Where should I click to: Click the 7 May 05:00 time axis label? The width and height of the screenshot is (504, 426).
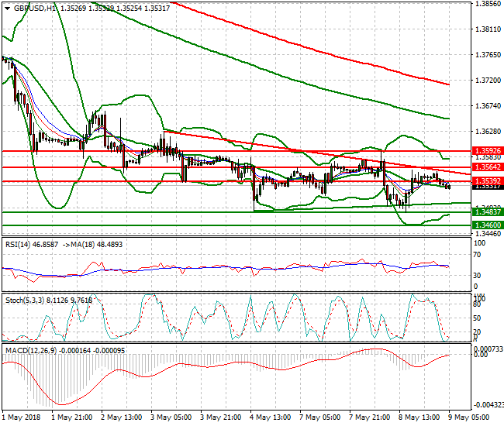click(319, 417)
